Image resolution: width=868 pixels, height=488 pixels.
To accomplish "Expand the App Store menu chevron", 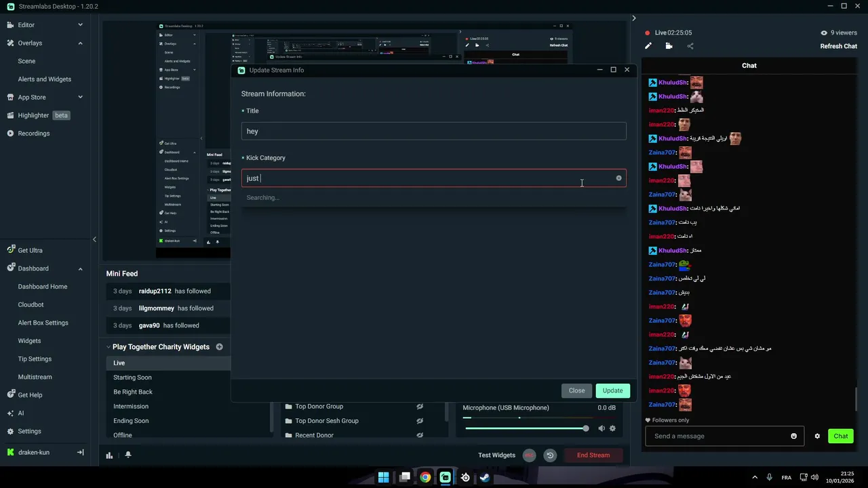I will (80, 97).
